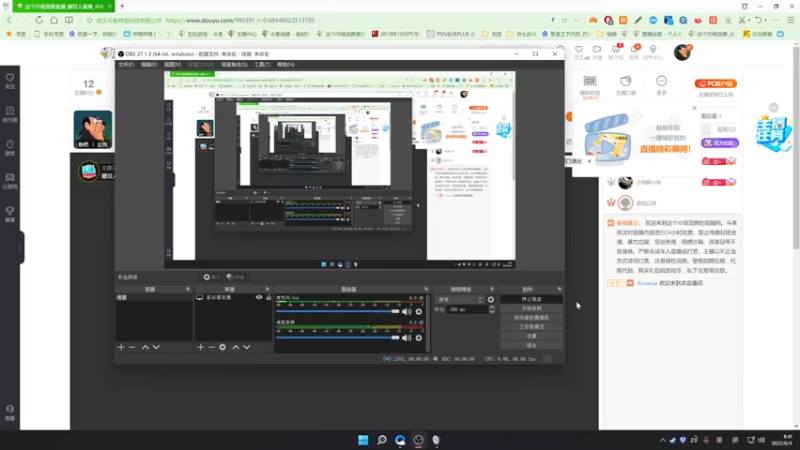Toggle visibility eye for display capture source
This screenshot has width=800, height=450.
point(259,297)
